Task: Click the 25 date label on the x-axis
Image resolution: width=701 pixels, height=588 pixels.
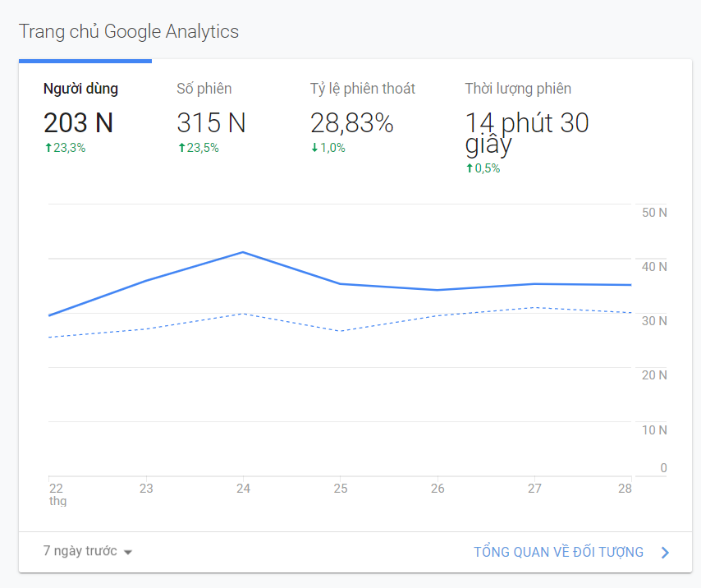Action: (x=341, y=489)
